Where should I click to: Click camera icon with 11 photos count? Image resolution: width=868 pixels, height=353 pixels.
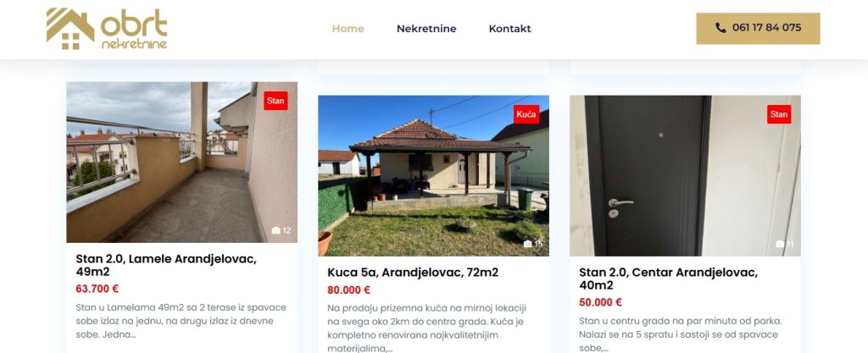pyautogui.click(x=780, y=244)
